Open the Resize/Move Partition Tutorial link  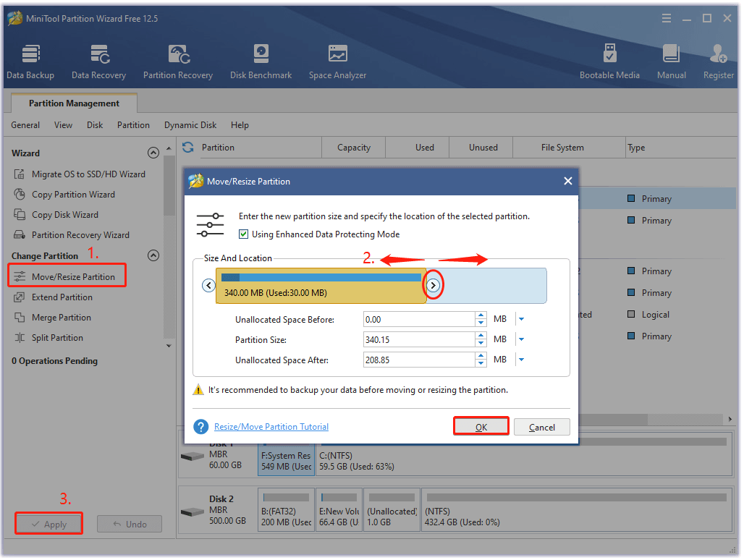click(271, 426)
